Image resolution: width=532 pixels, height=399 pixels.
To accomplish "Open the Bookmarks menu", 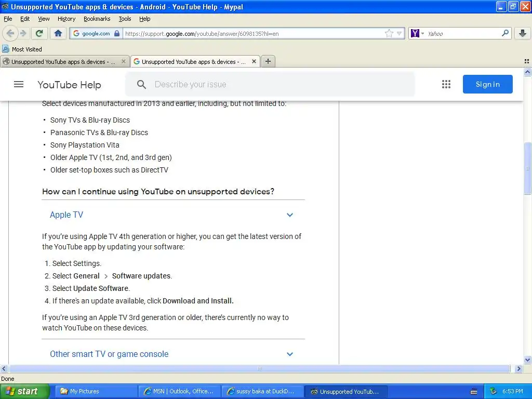I will [97, 19].
